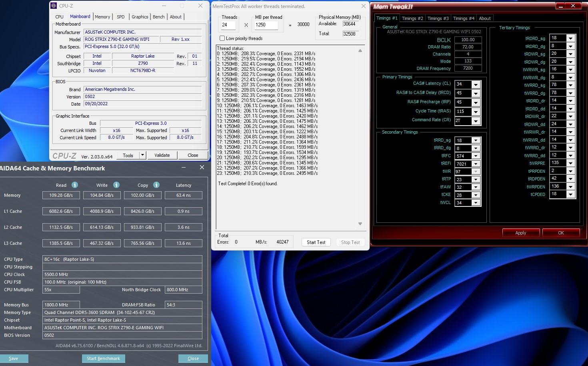The height and width of the screenshot is (366, 588).
Task: Expand the tRRD_sg dropdown
Action: [x=476, y=140]
